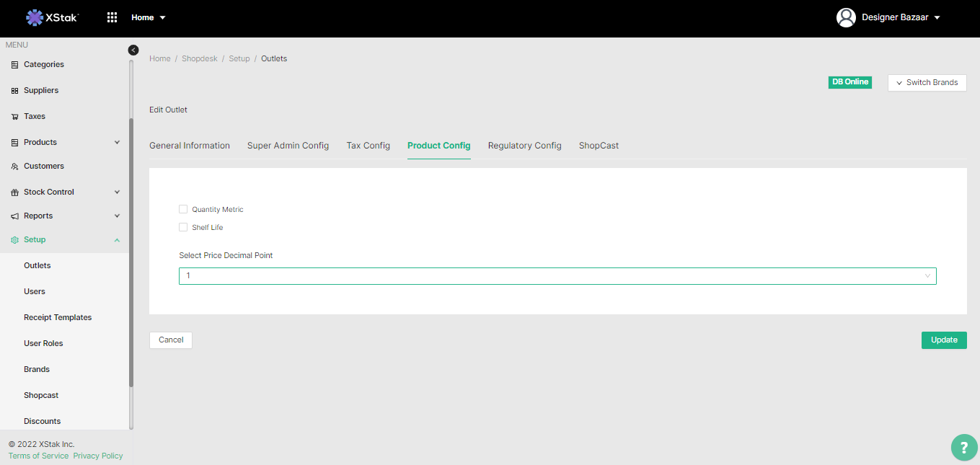This screenshot has height=465, width=980.
Task: Click the Cancel button
Action: (x=171, y=340)
